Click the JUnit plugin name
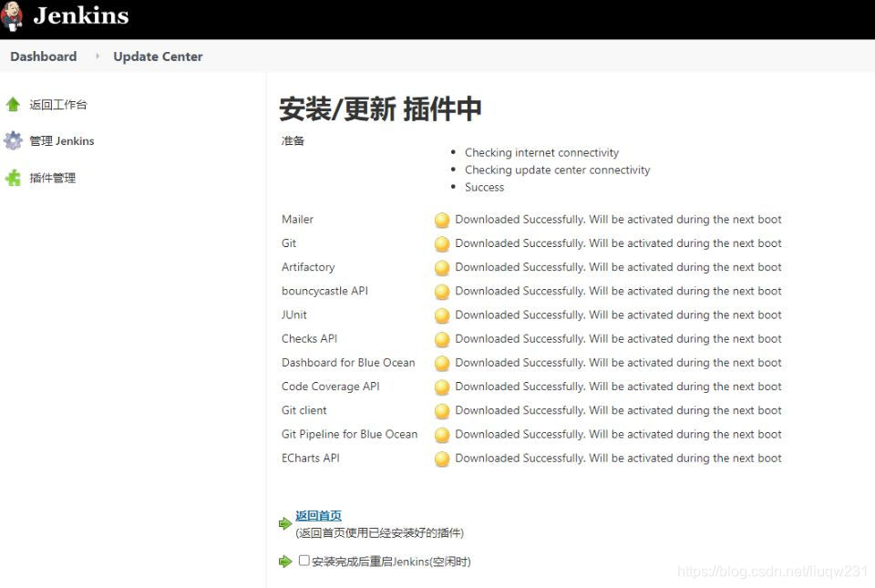The width and height of the screenshot is (875, 588). [294, 315]
